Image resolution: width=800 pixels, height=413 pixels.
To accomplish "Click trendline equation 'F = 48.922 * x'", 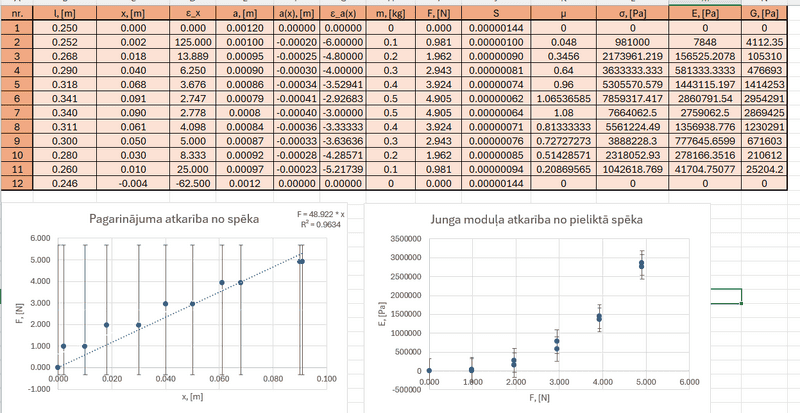I will (x=320, y=214).
